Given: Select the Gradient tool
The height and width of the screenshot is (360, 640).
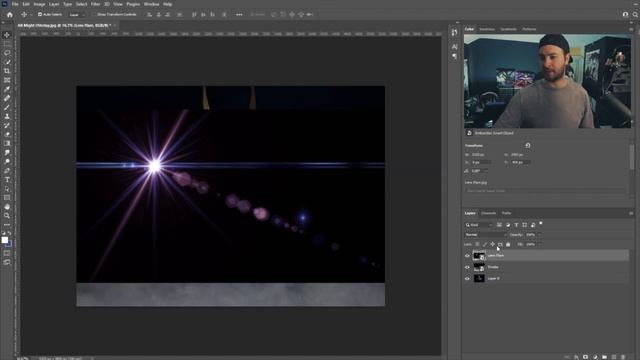Looking at the screenshot, I should coord(7,143).
